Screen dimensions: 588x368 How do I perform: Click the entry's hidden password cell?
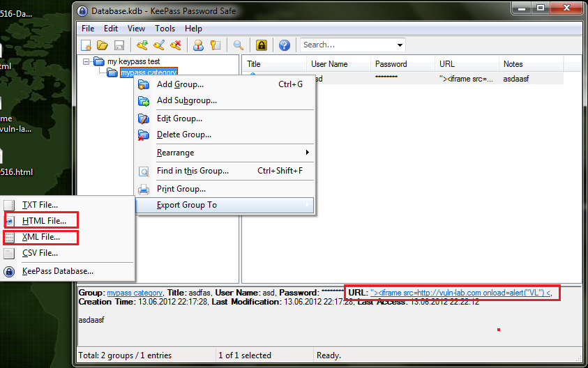coord(386,77)
